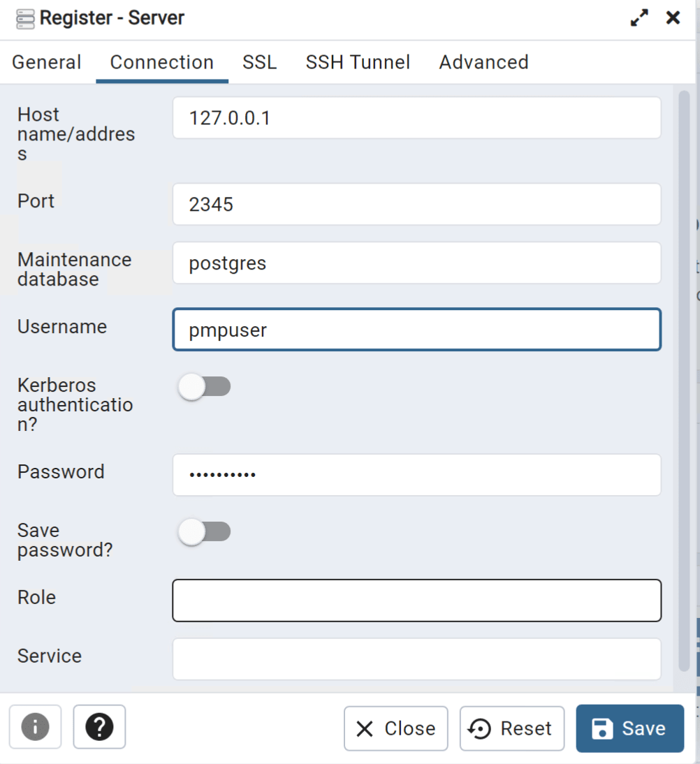Select the Connection tab
Screen dimensions: 700x764
click(162, 62)
